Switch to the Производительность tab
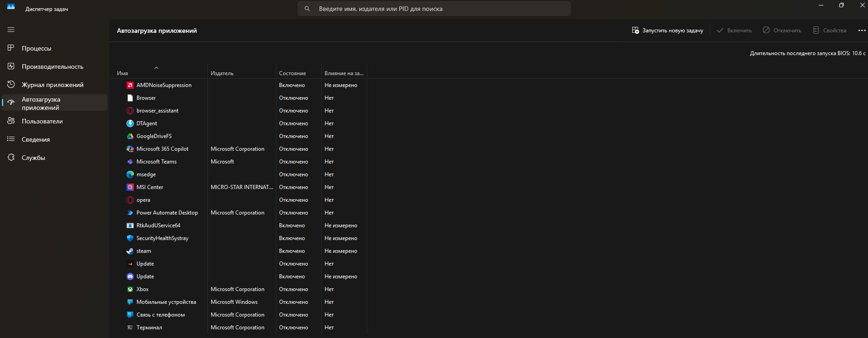The width and height of the screenshot is (868, 338). (x=52, y=67)
